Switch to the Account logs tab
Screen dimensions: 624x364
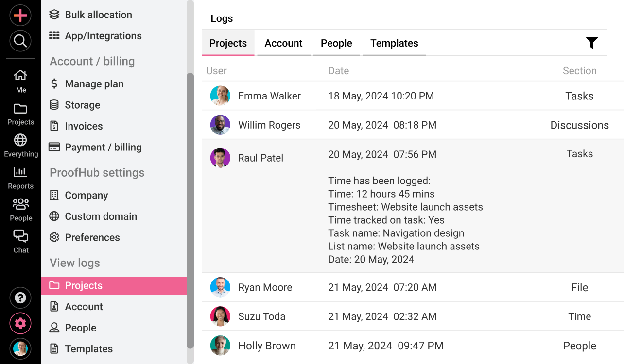point(283,43)
